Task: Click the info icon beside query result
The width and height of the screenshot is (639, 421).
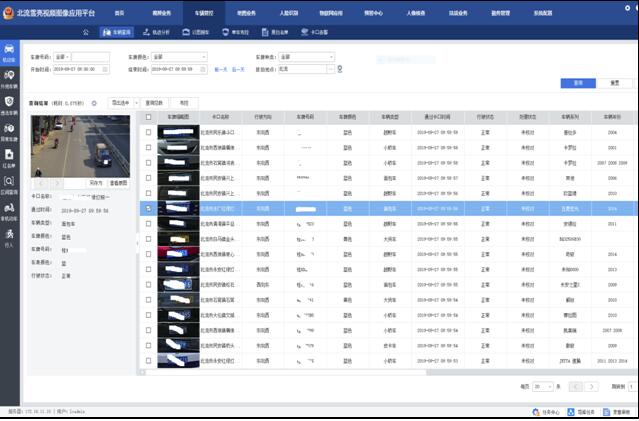Action: click(94, 103)
